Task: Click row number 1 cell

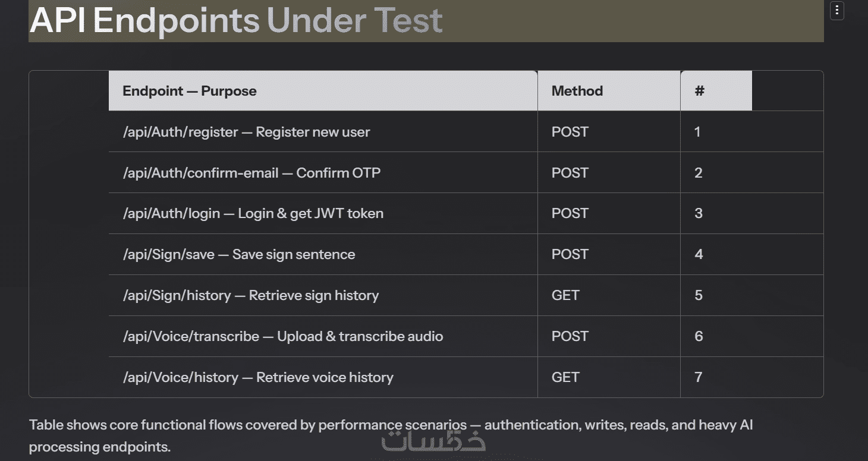Action: (x=752, y=132)
